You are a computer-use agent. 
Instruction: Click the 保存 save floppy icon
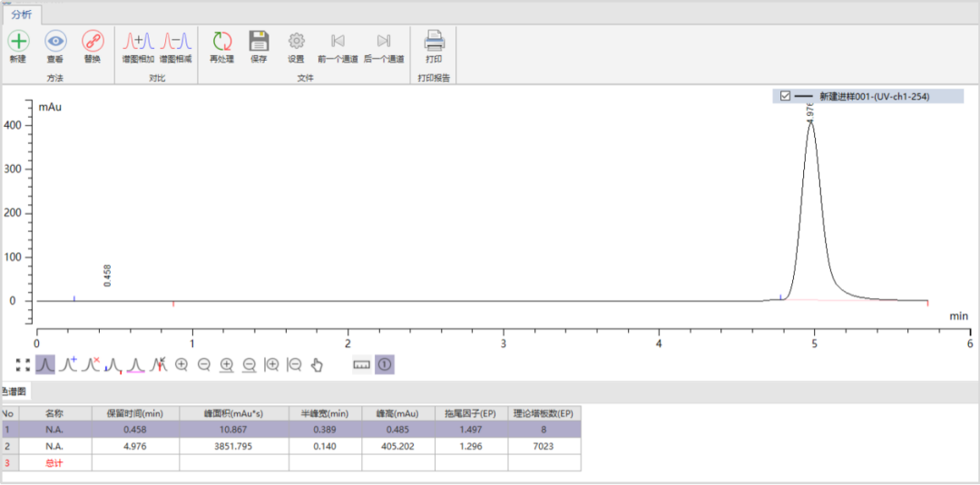pos(260,41)
